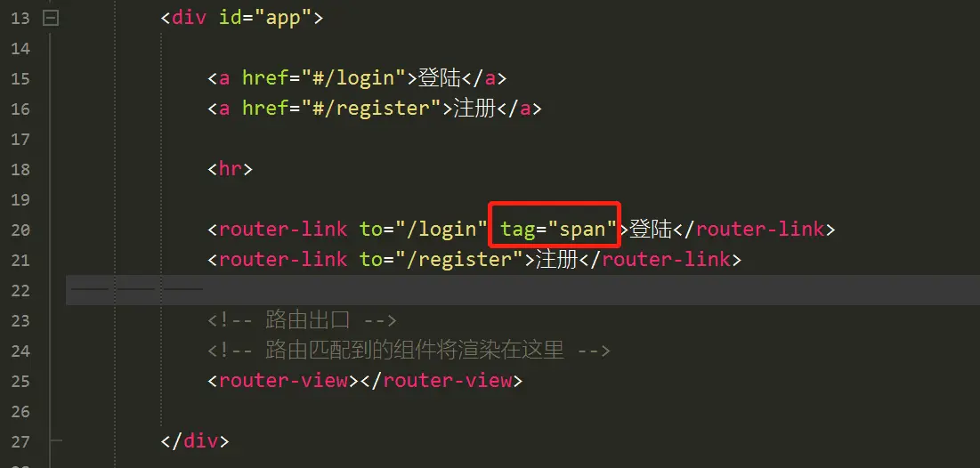Place cursor on opening router-view tag
Viewport: 980px width, 468px height.
pos(283,381)
